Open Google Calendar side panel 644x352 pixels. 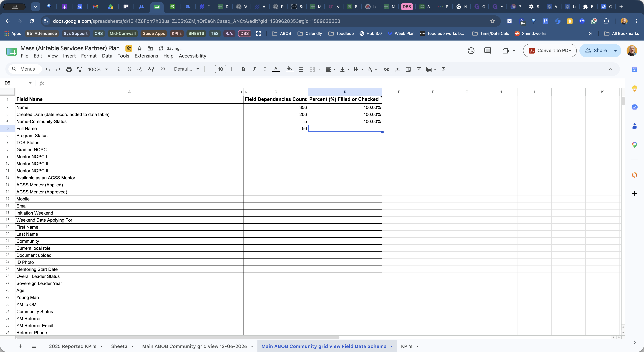pyautogui.click(x=634, y=70)
